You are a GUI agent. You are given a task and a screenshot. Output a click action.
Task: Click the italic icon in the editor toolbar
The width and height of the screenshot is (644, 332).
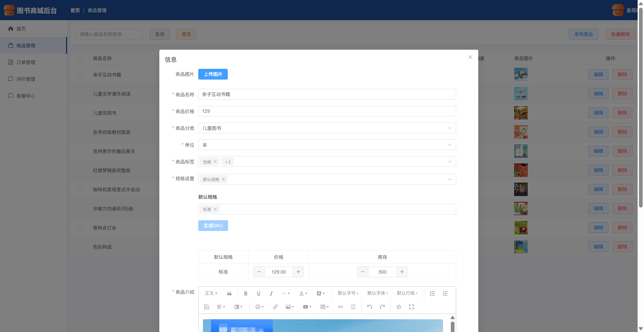point(271,293)
